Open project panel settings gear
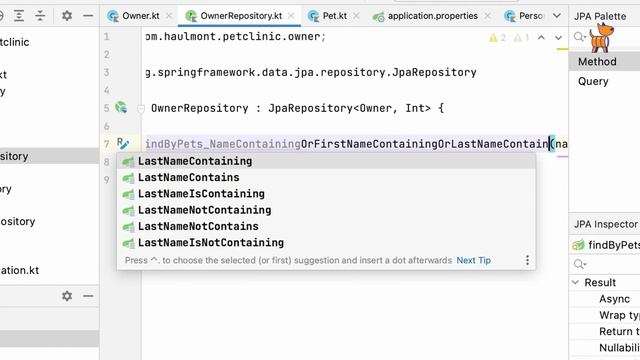Viewport: 640px width, 360px height. pyautogui.click(x=67, y=16)
